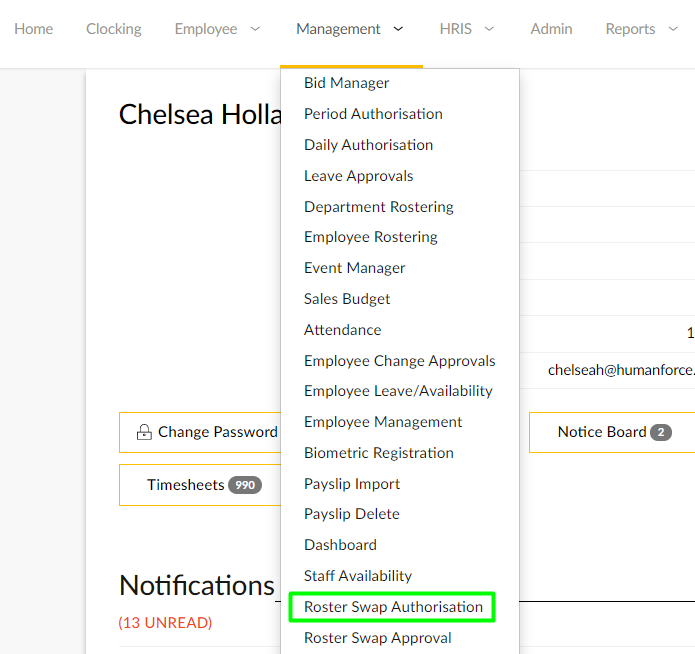Select Roster Swap Approval menu entry
Image resolution: width=695 pixels, height=654 pixels.
pyautogui.click(x=378, y=638)
